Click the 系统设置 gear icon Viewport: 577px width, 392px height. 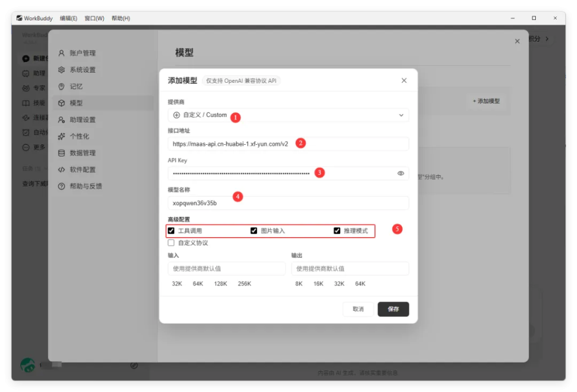(61, 69)
